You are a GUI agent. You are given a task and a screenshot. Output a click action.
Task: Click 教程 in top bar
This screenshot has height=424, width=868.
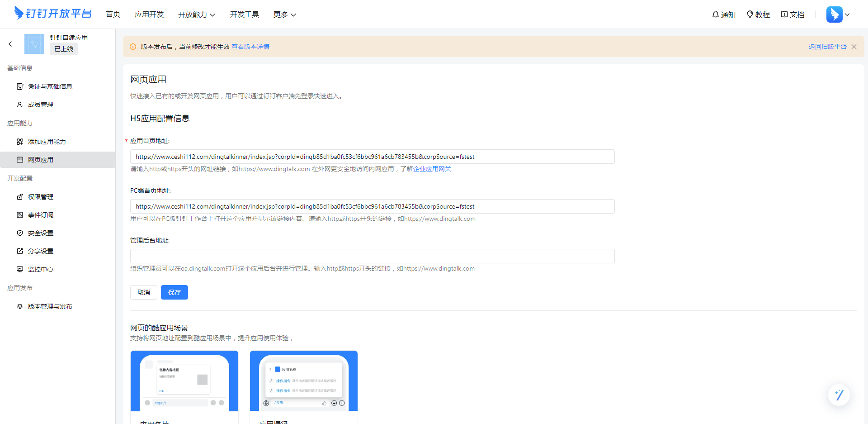pyautogui.click(x=763, y=14)
